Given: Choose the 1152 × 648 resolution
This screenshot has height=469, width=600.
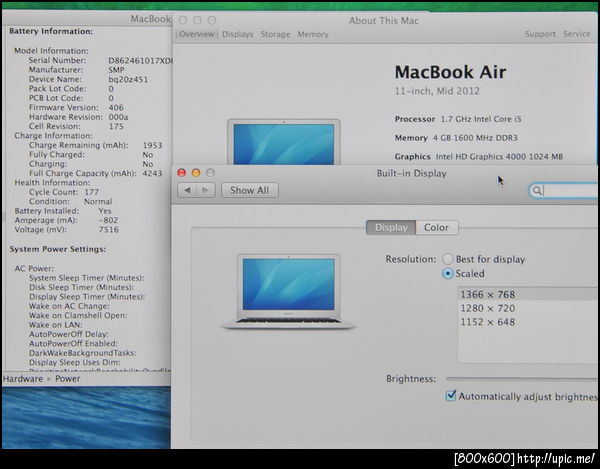Looking at the screenshot, I should pos(527,322).
